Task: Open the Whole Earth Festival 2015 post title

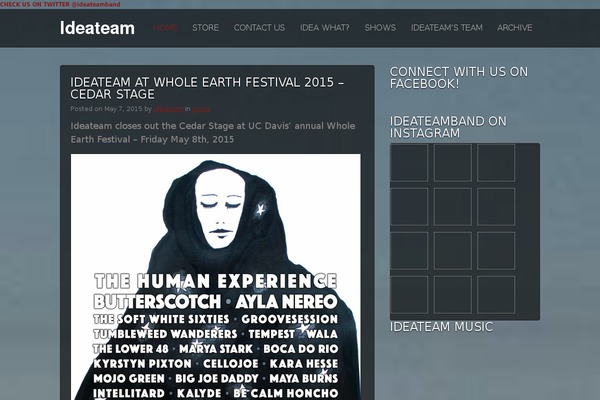Action: (x=207, y=88)
